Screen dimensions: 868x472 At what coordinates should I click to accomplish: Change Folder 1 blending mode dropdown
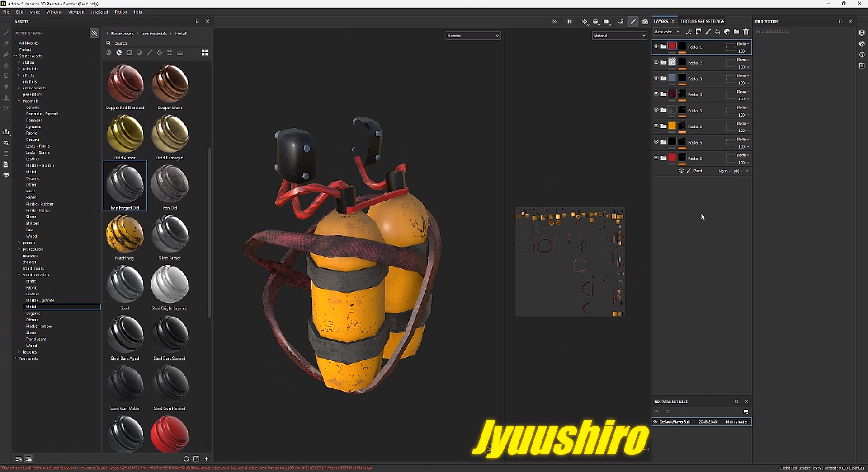coord(743,44)
